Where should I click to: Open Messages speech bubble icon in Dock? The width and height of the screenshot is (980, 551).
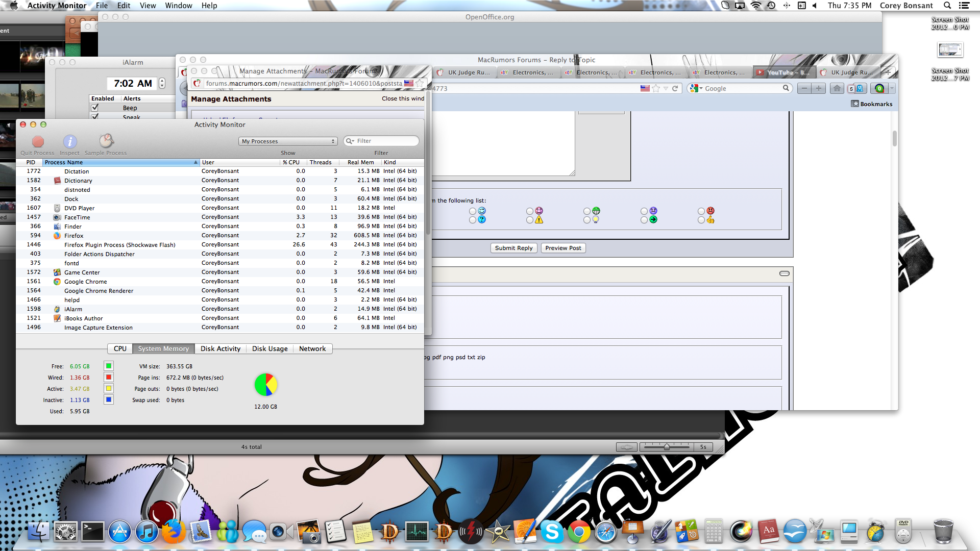(x=254, y=532)
